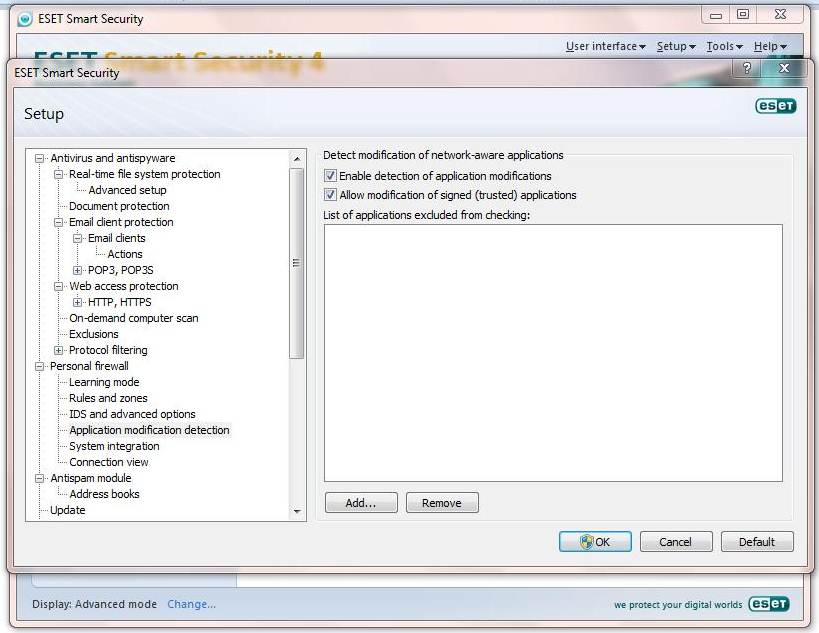Collapse the Email clients node
The height and width of the screenshot is (633, 819).
77,238
